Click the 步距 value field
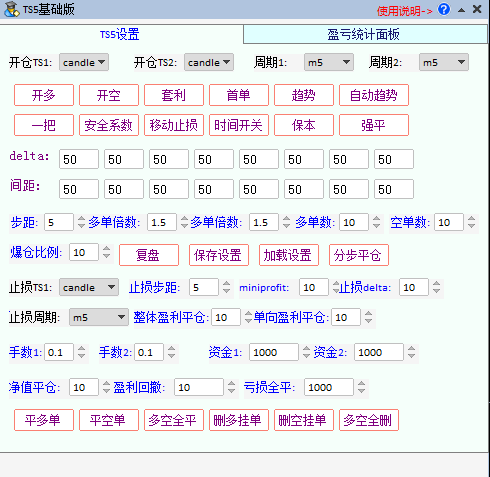 (x=59, y=222)
